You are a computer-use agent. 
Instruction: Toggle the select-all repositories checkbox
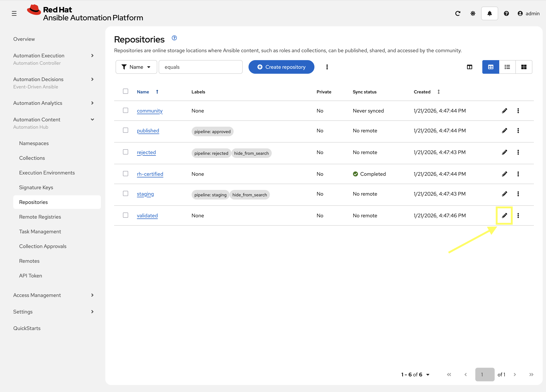click(x=125, y=91)
